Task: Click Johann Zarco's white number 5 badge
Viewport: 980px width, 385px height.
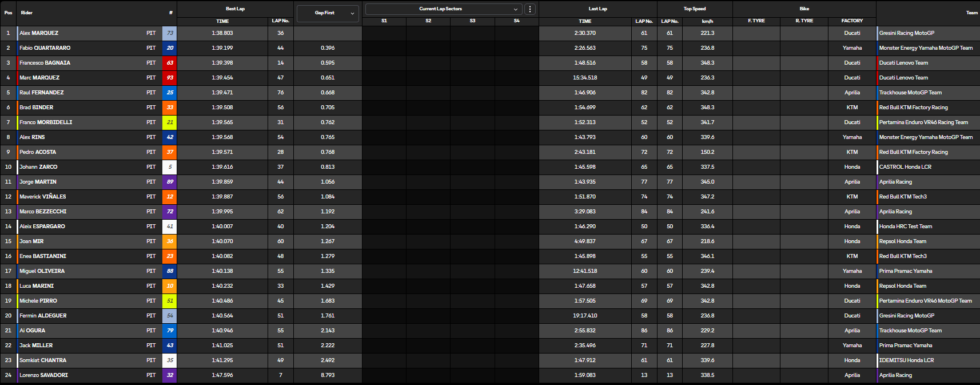Action: (170, 167)
